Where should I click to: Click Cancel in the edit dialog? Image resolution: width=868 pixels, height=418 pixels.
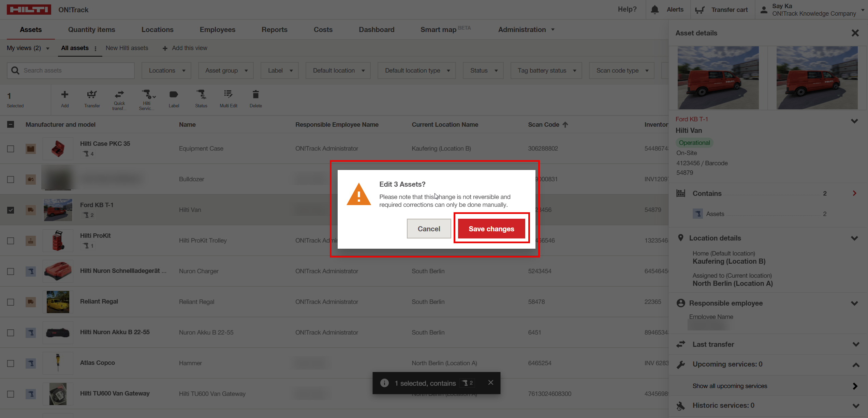[x=429, y=229]
